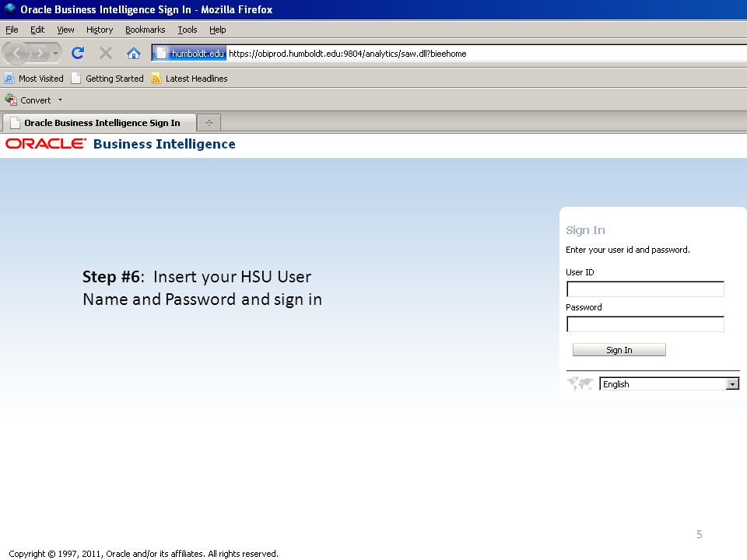Open the File menu
This screenshot has width=747, height=560.
(x=12, y=30)
